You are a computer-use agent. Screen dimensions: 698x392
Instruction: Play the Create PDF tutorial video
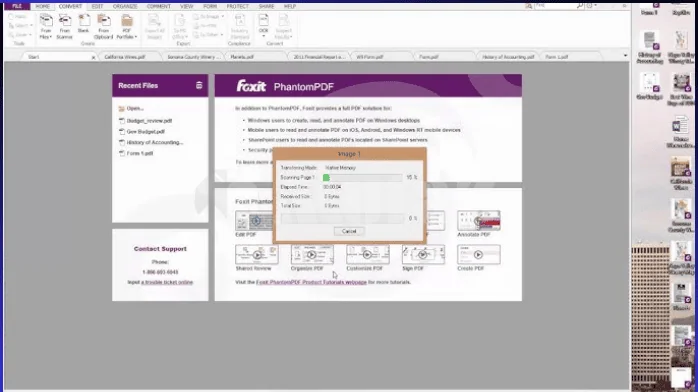click(x=479, y=255)
